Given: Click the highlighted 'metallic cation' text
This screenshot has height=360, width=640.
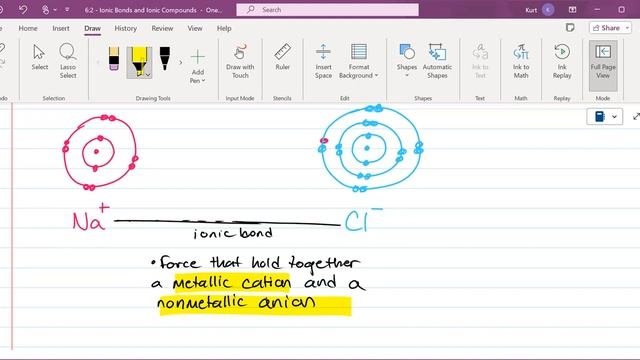Looking at the screenshot, I should click(232, 282).
